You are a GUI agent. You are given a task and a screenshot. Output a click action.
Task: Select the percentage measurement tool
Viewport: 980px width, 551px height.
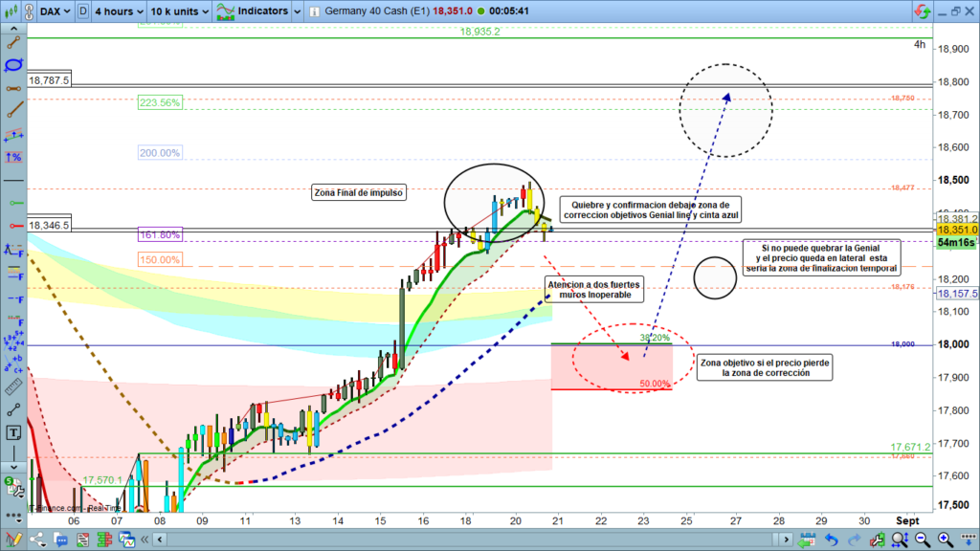point(13,156)
